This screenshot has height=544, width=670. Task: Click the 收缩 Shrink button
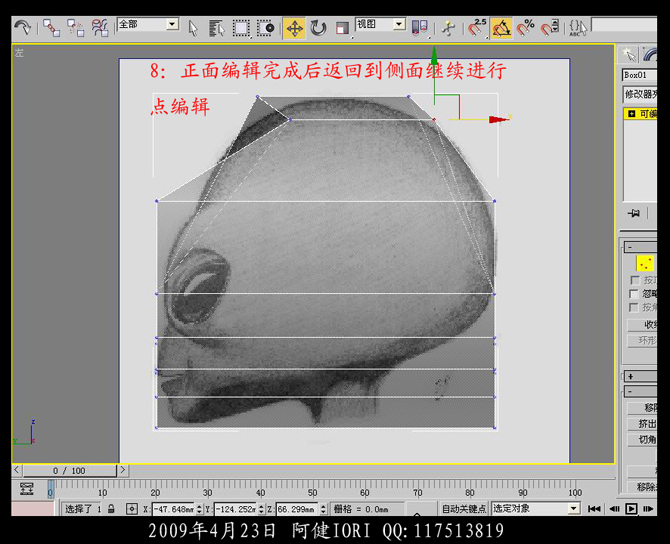(642, 325)
